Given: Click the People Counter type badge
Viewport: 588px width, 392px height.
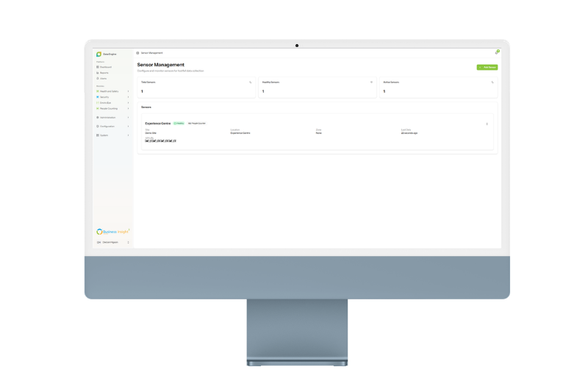Looking at the screenshot, I should [197, 124].
